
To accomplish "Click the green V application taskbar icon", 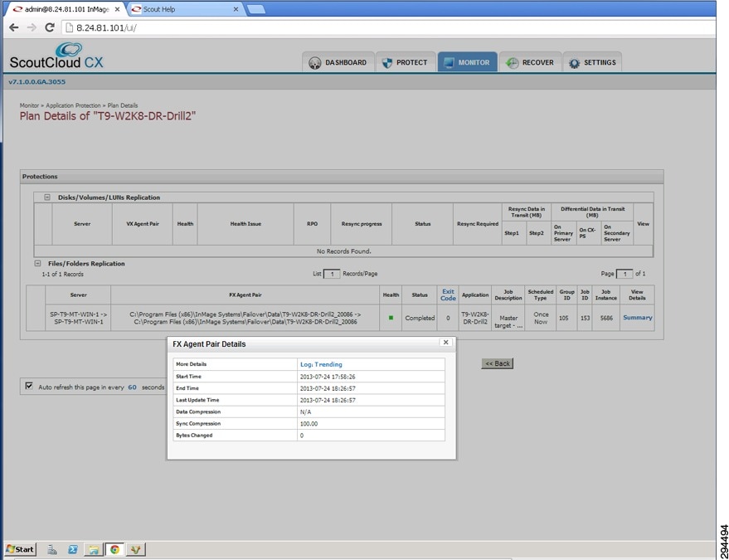I will point(136,550).
